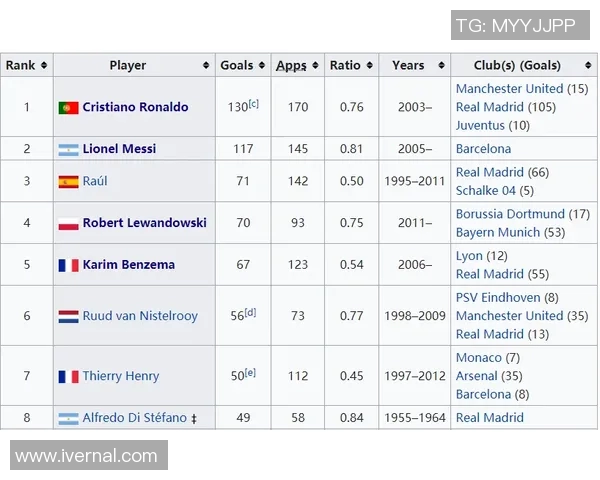Open the Bayern Munich club link
600x480 pixels.
pos(497,232)
